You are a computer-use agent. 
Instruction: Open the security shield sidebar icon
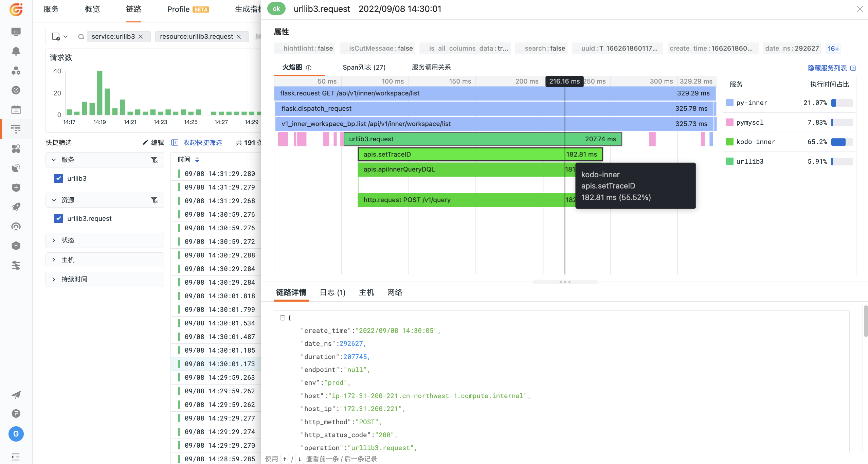click(16, 188)
